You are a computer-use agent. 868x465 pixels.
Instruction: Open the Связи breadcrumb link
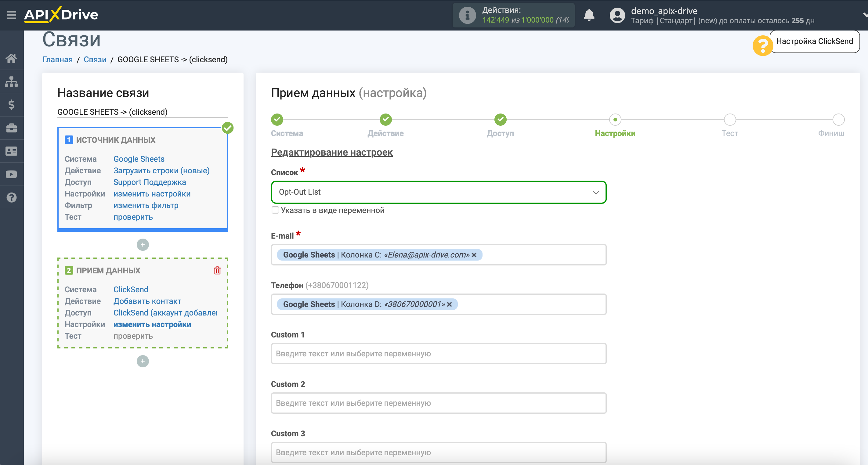tap(95, 59)
